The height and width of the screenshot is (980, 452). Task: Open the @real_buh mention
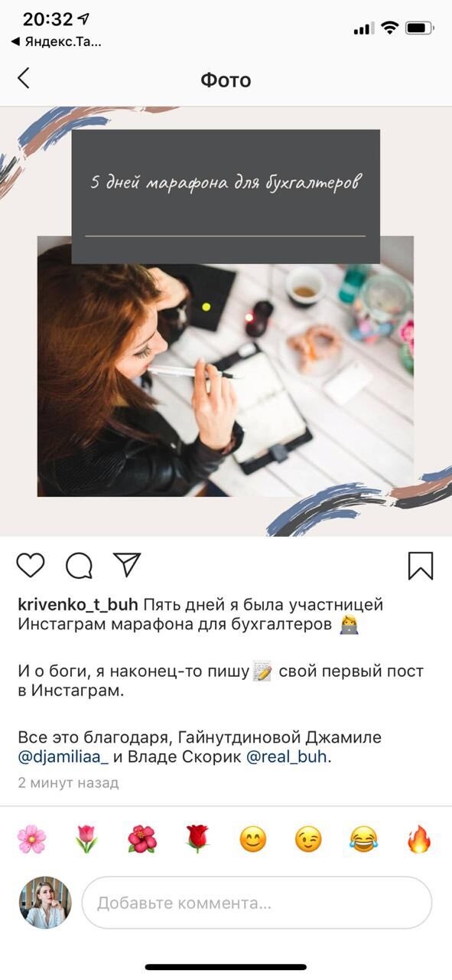[x=287, y=758]
